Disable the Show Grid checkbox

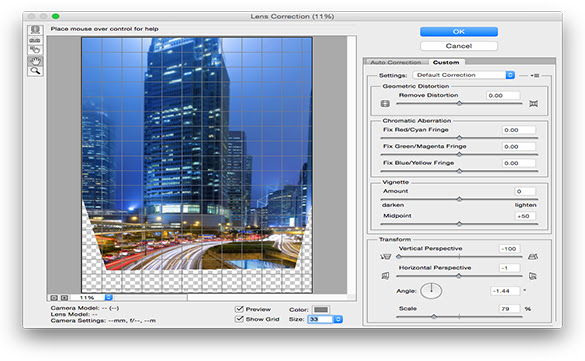click(x=239, y=319)
